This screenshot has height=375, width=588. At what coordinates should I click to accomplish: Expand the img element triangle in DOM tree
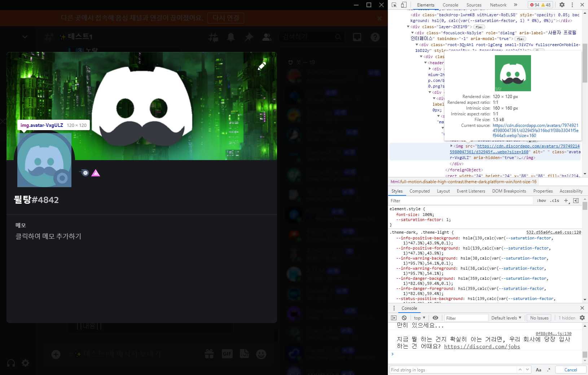[451, 146]
